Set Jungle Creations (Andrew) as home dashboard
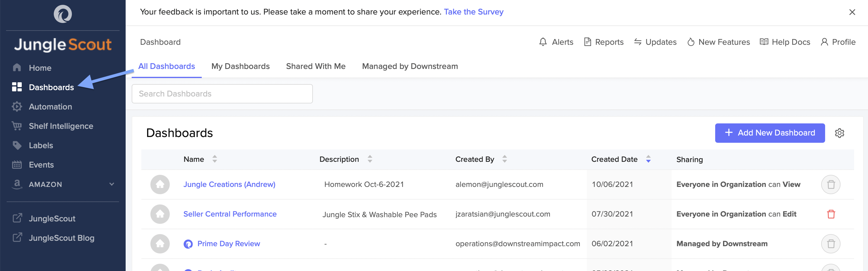 click(160, 184)
